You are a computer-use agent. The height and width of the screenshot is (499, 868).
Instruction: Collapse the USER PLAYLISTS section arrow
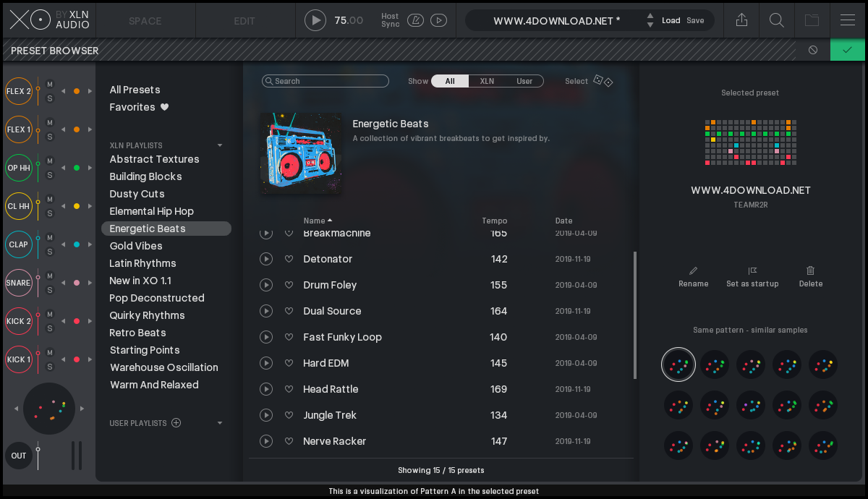pyautogui.click(x=220, y=423)
